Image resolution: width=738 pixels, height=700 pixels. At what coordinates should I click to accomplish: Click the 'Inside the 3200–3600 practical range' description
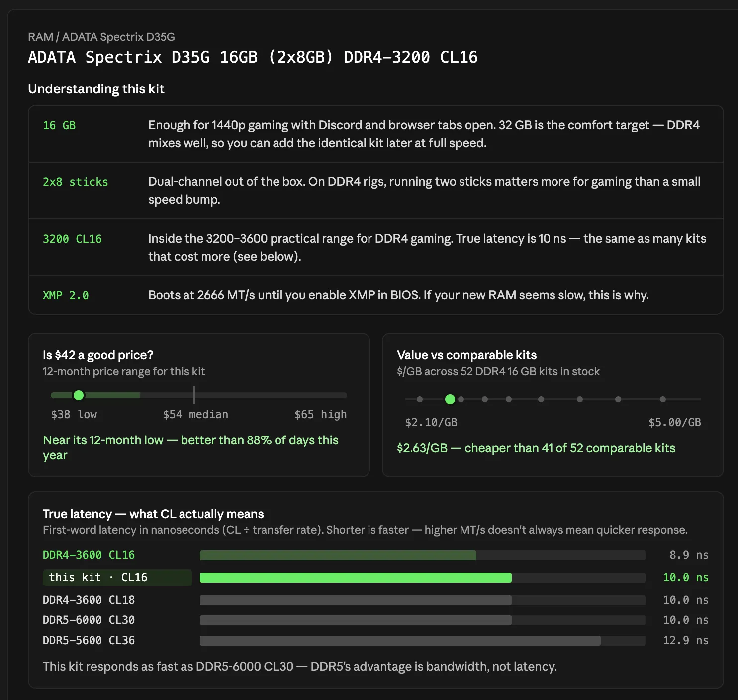coord(427,248)
